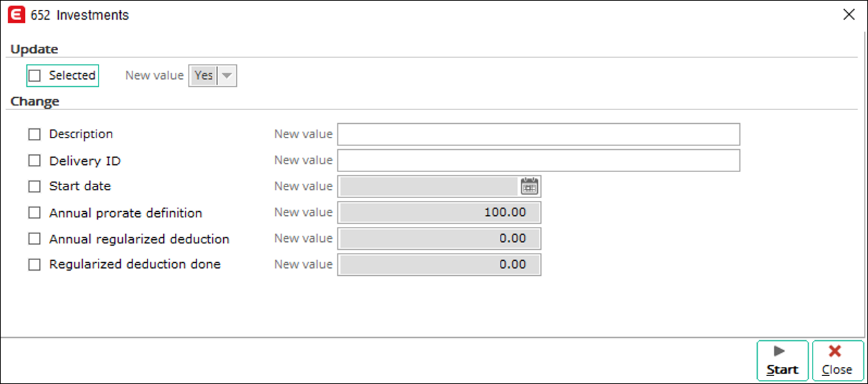Close the 652 Investments window with the title bar X
This screenshot has height=384, width=868.
coord(849,14)
